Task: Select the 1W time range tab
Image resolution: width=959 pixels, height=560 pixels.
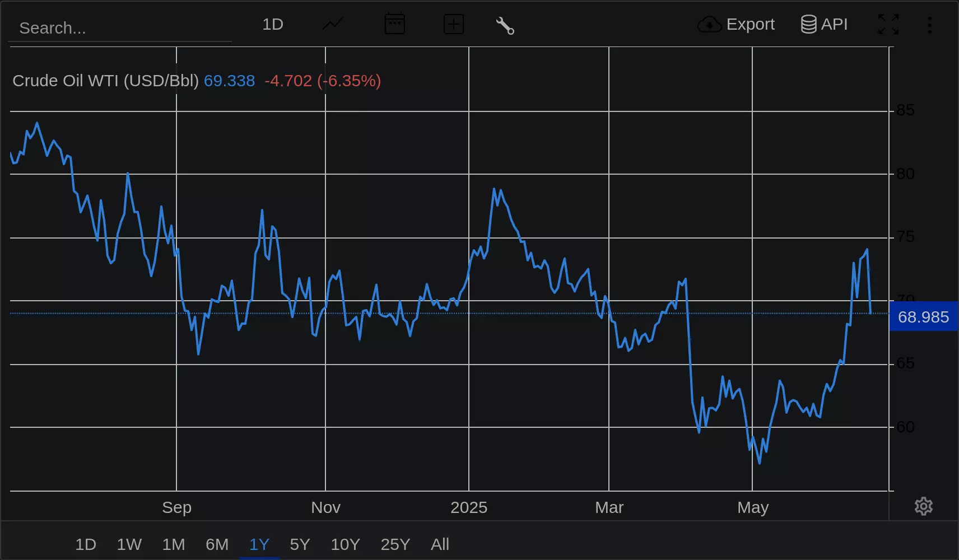Action: [x=129, y=544]
